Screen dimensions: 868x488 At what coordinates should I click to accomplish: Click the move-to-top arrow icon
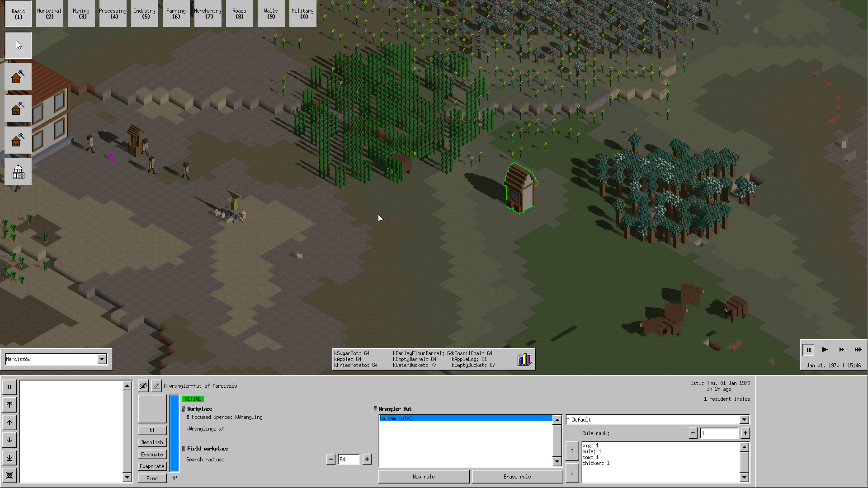click(x=9, y=404)
